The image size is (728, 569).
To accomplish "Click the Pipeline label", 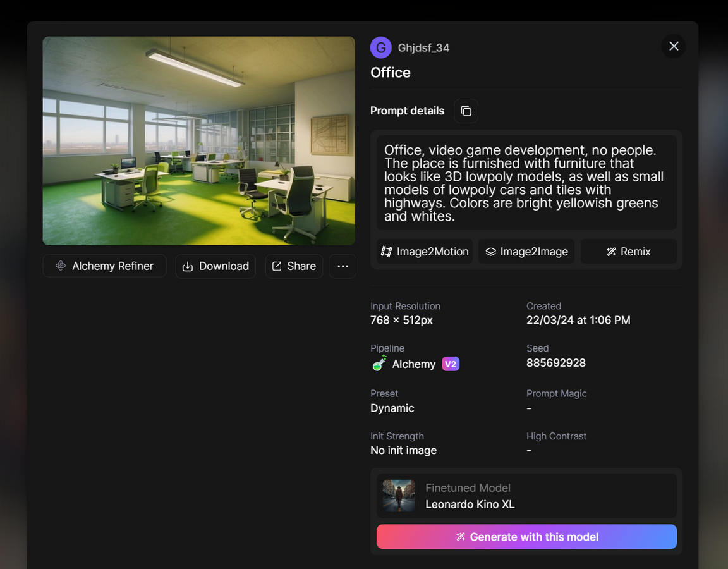I will (x=387, y=348).
